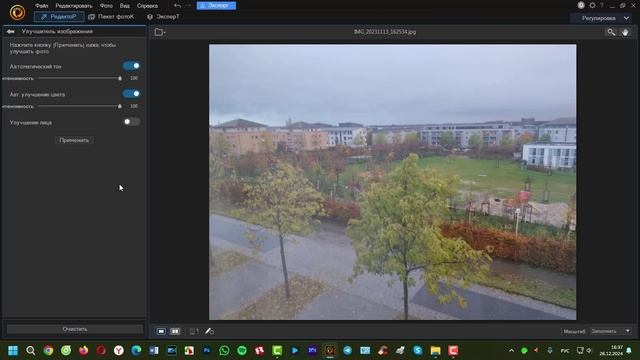
Task: Open the Регулировка dropdown
Action: pyautogui.click(x=602, y=18)
